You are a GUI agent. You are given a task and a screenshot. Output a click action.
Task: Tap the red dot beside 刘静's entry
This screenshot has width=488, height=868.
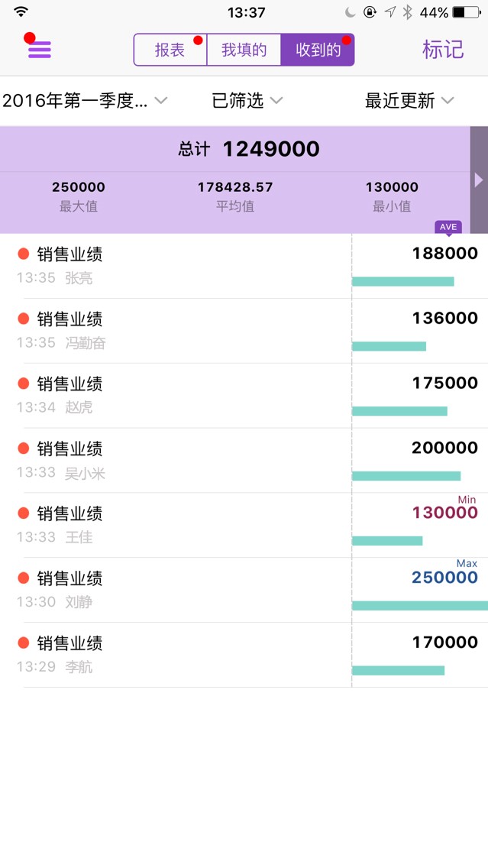click(x=23, y=578)
